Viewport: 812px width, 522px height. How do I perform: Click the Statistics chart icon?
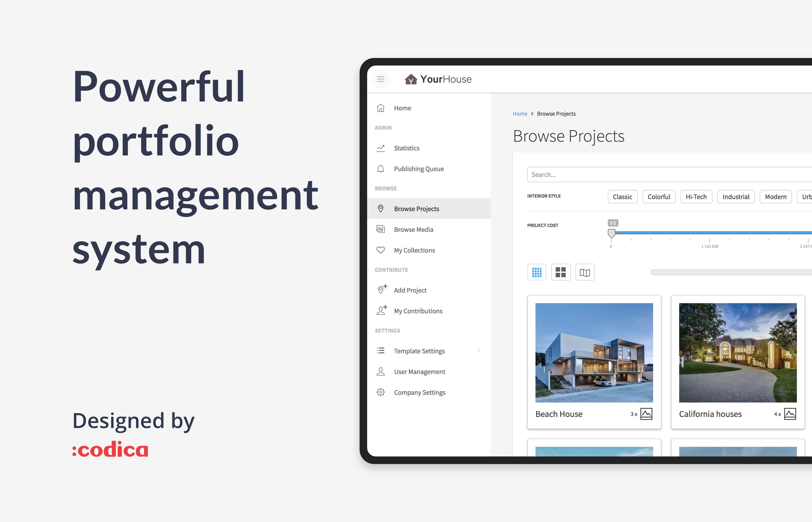(381, 148)
